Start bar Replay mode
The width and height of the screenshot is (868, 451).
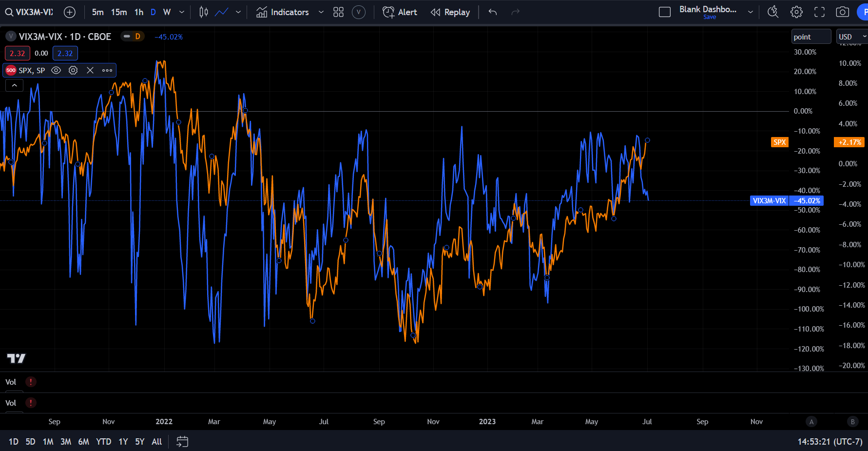(x=450, y=12)
